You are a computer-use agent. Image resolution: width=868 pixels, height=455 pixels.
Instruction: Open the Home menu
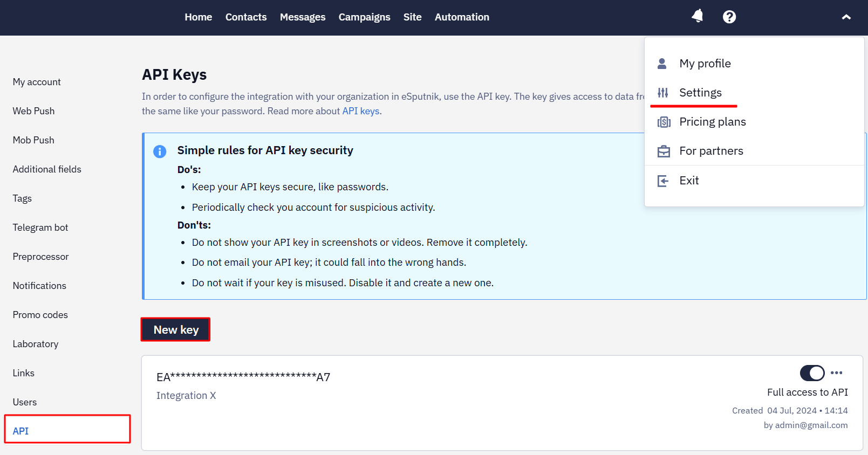(199, 17)
